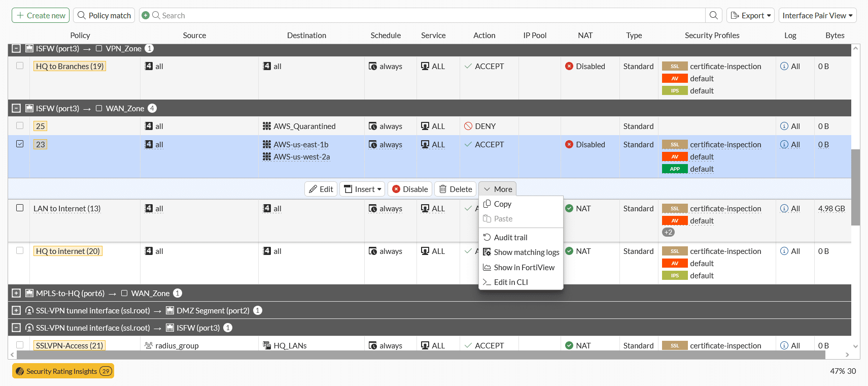The image size is (868, 386).
Task: Click the search magnifier icon at right of search bar
Action: (713, 15)
